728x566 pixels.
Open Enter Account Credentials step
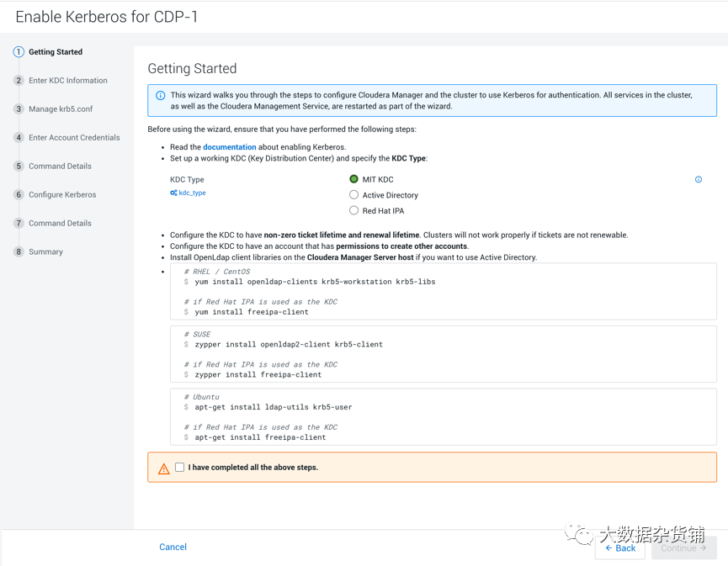74,138
